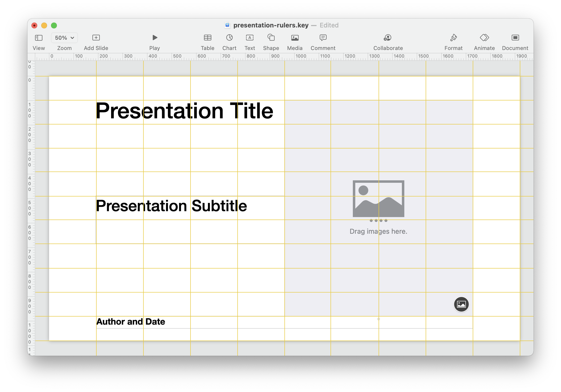
Task: Select the Presentation Subtitle placeholder
Action: pyautogui.click(x=172, y=206)
